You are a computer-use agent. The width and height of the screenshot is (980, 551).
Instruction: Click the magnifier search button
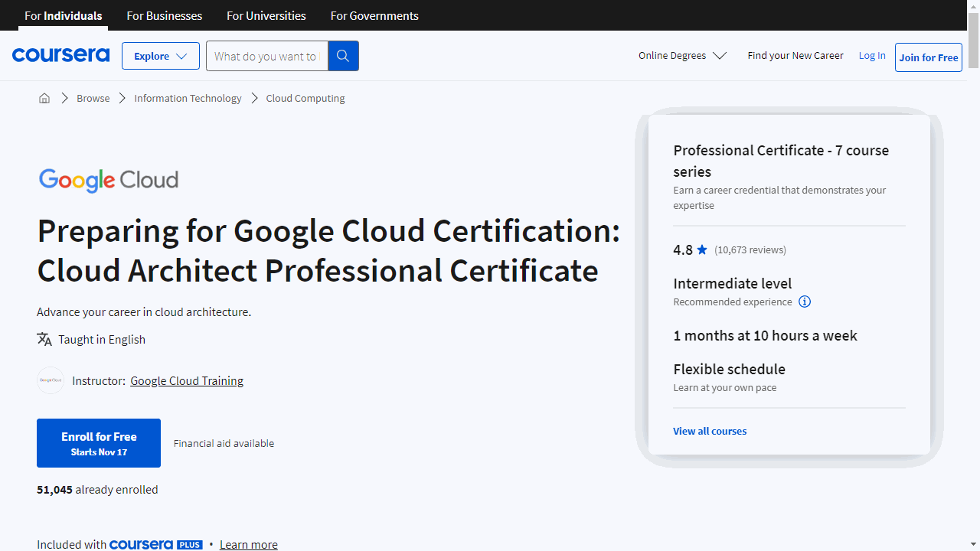click(343, 56)
